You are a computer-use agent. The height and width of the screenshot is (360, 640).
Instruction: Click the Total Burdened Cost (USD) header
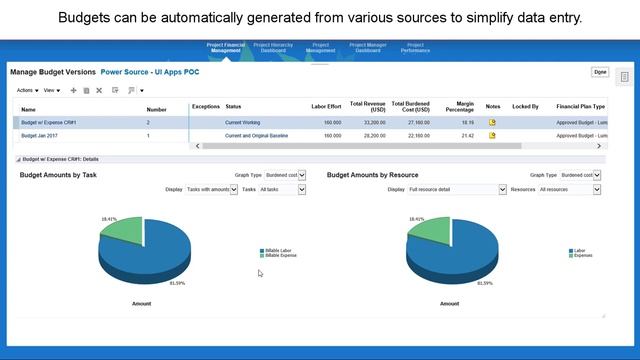411,107
